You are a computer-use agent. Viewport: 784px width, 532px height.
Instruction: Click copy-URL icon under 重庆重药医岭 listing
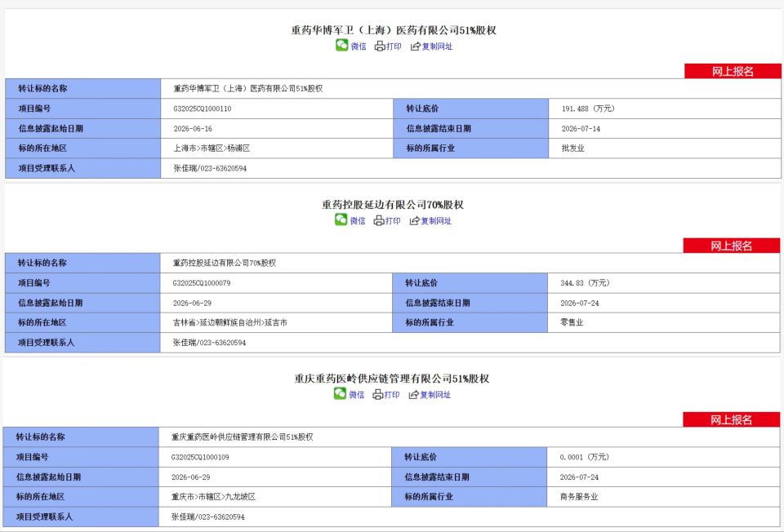(x=413, y=395)
